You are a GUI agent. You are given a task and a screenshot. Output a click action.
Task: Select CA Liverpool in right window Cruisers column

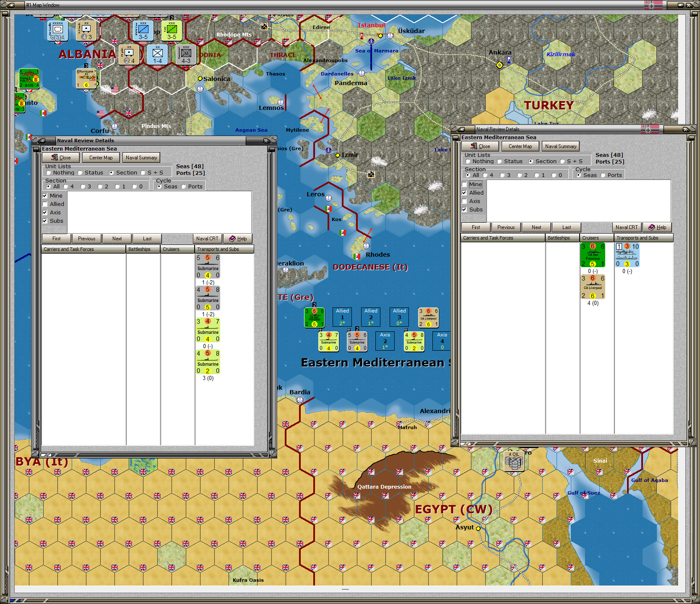click(x=593, y=287)
